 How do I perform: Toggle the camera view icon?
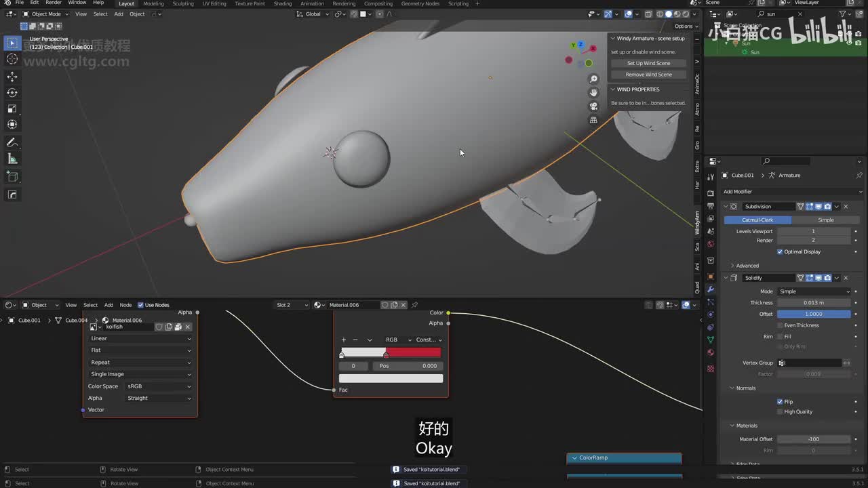tap(593, 106)
